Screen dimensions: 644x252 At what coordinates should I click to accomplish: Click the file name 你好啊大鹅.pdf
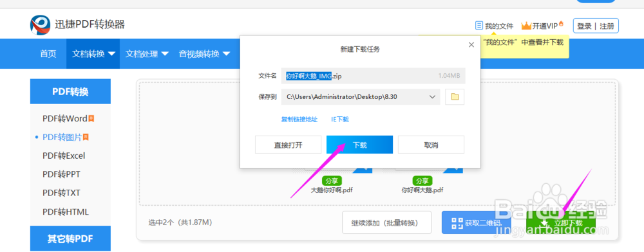pyautogui.click(x=422, y=190)
